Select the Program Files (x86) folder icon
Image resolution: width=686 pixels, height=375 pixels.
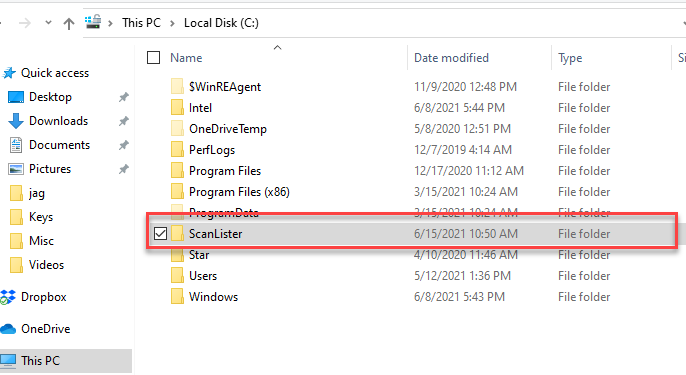point(177,192)
